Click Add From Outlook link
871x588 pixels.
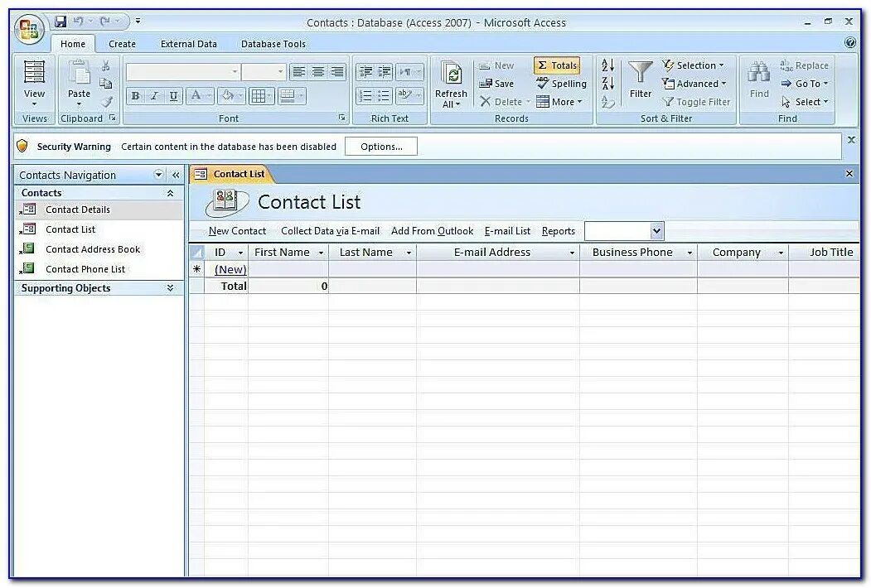click(432, 231)
